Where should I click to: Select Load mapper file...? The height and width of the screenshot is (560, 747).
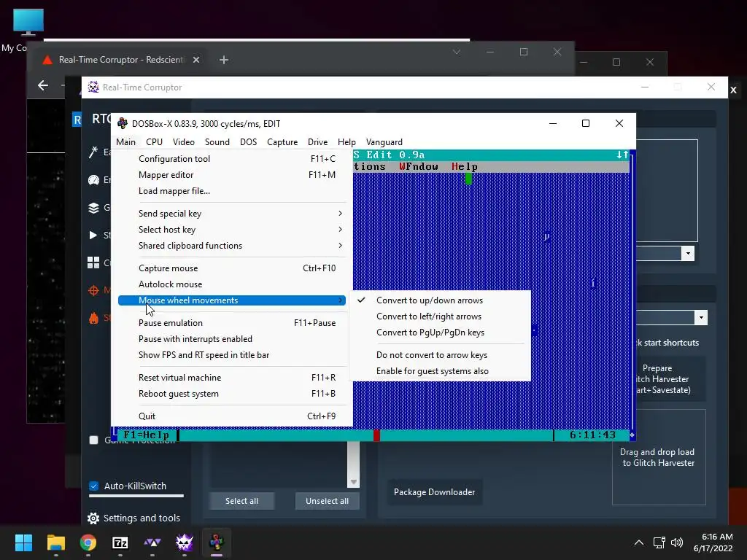232,191
